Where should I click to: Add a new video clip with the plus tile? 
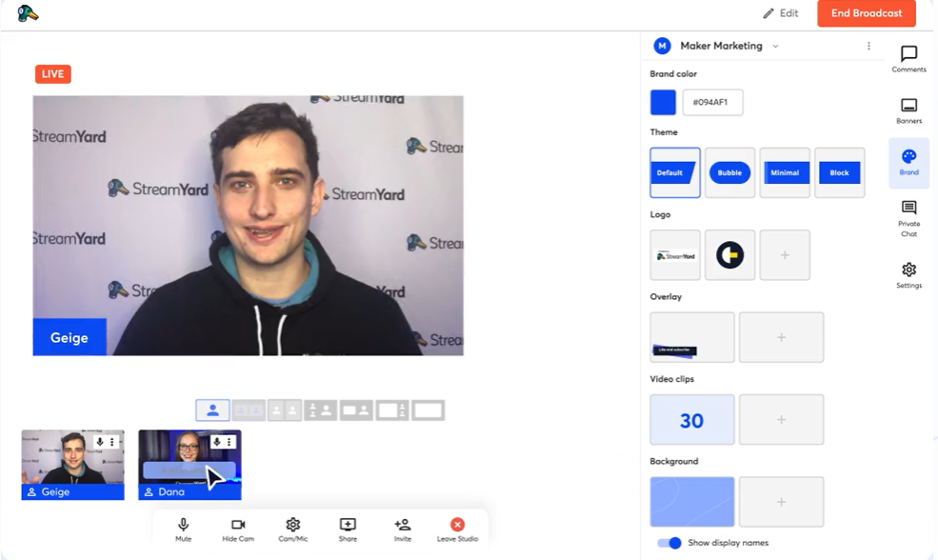781,419
